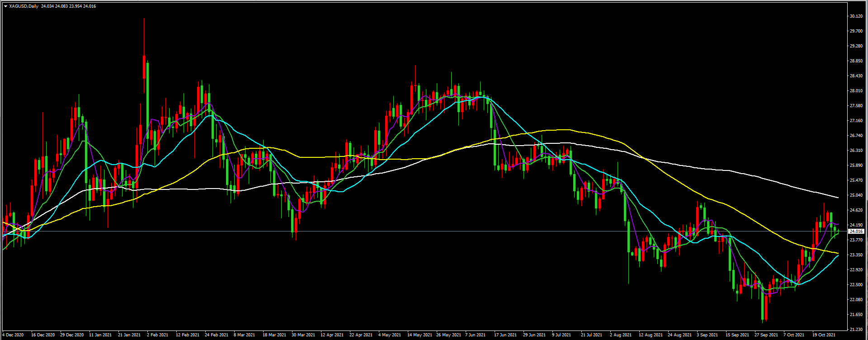Click the 3 Sep 2021 date label
This screenshot has height=340, width=868.
(707, 335)
